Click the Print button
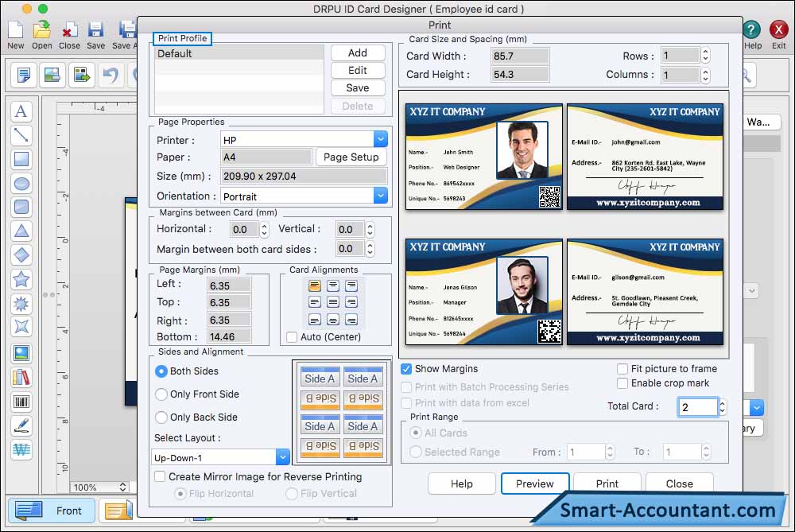795x532 pixels. [x=607, y=483]
